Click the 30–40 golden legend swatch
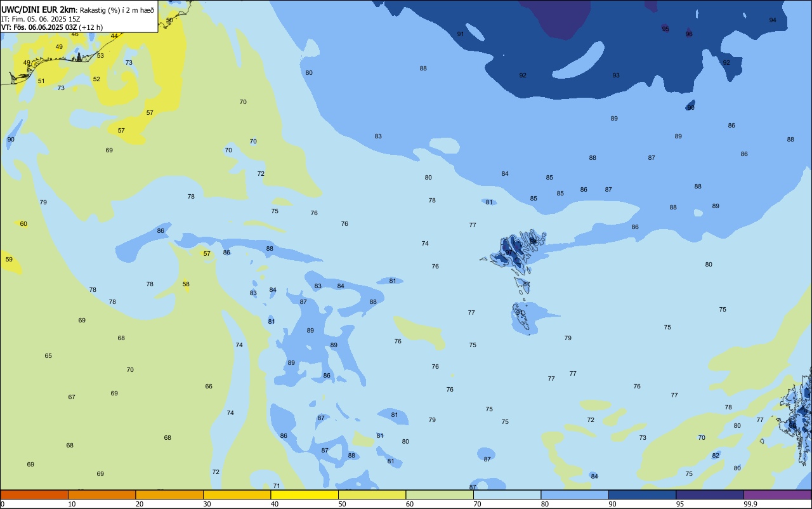Viewport: 812px width, 509px height. [x=237, y=494]
